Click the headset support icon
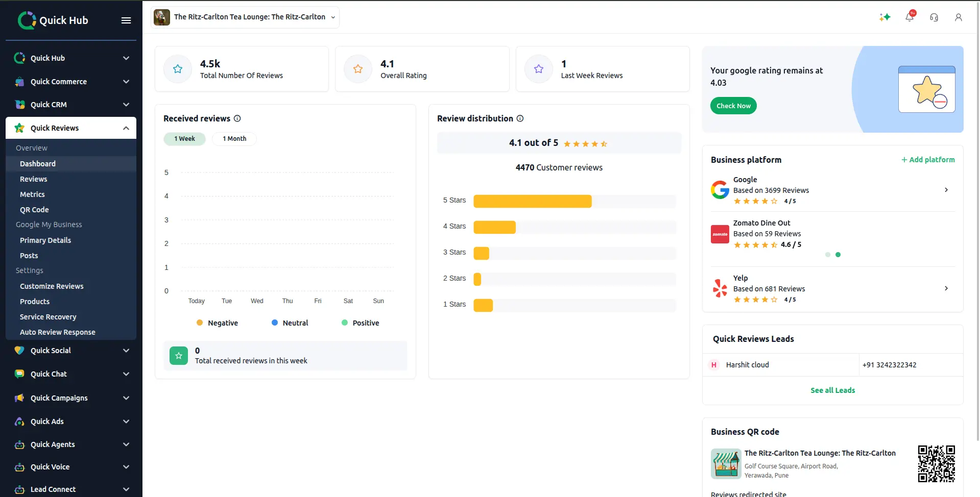The image size is (980, 497). (934, 17)
